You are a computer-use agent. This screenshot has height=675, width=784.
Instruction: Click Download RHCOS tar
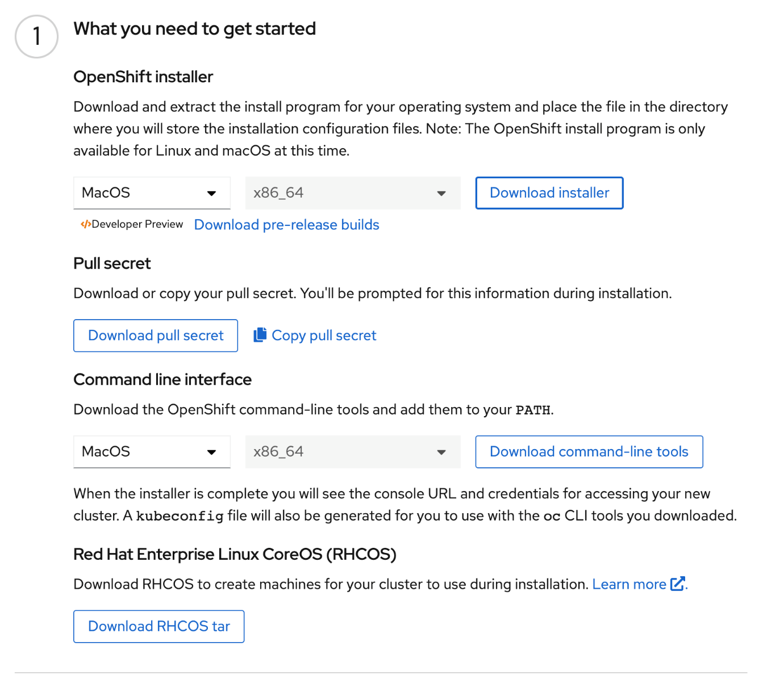click(x=159, y=626)
